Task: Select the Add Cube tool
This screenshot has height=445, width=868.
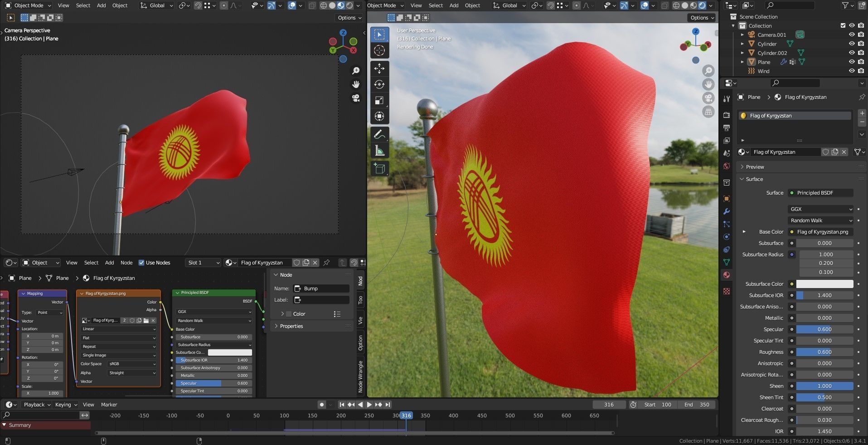Action: point(379,169)
